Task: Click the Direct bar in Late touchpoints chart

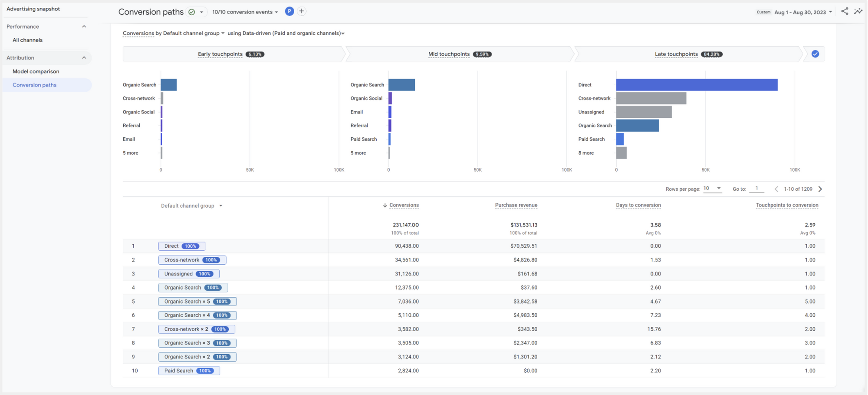Action: tap(697, 85)
